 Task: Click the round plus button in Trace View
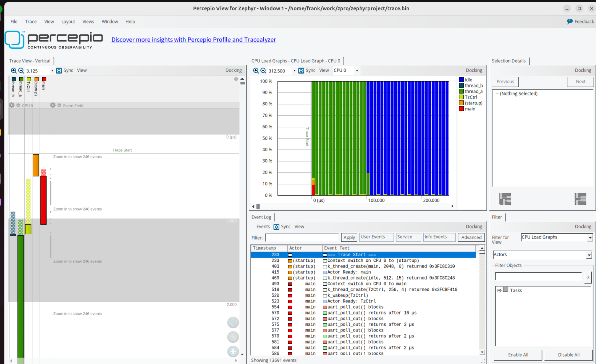[x=233, y=351]
